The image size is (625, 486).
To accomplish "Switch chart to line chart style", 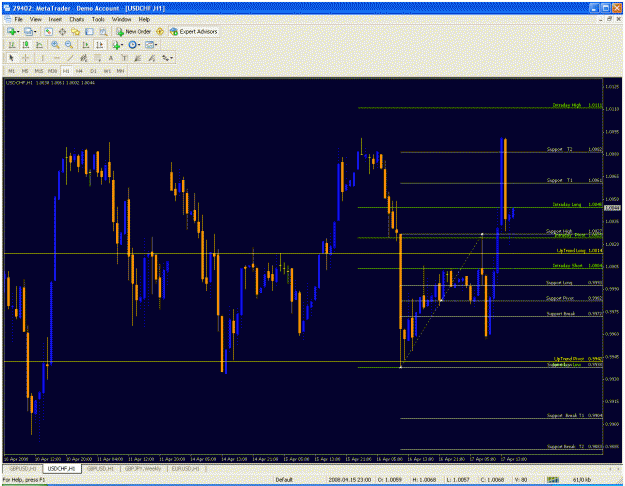I will [39, 45].
